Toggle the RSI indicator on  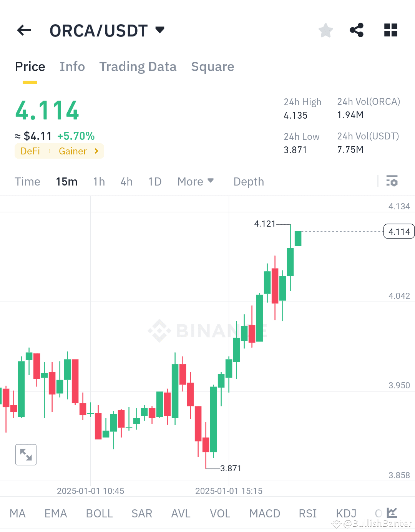(307, 513)
